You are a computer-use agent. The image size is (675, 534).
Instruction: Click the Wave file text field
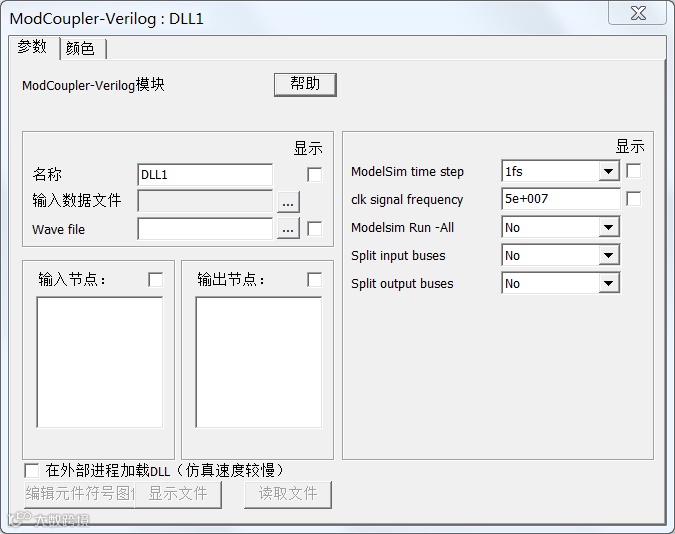point(205,229)
